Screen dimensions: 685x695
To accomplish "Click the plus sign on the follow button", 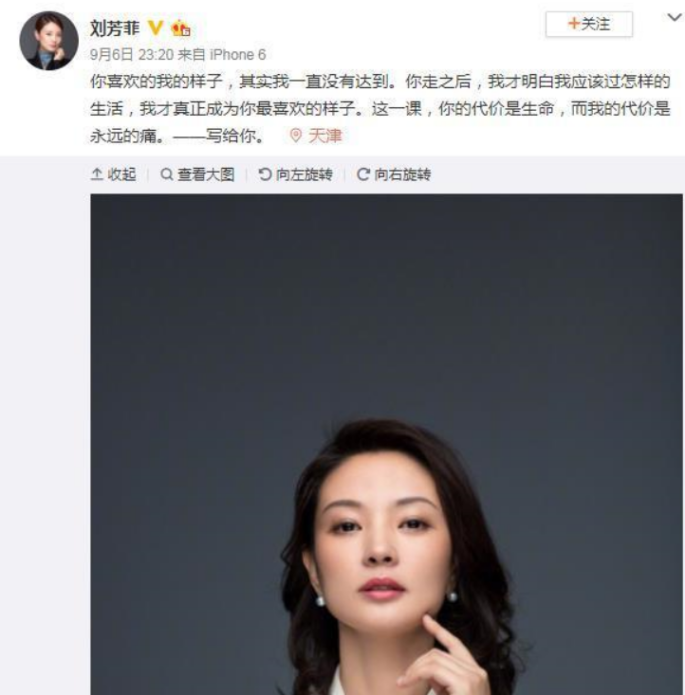I will coord(574,23).
